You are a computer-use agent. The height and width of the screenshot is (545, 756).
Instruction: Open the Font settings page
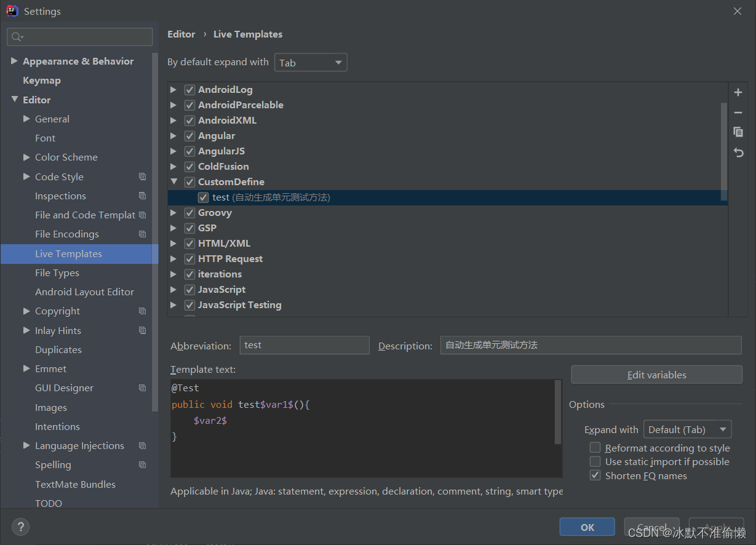(45, 138)
